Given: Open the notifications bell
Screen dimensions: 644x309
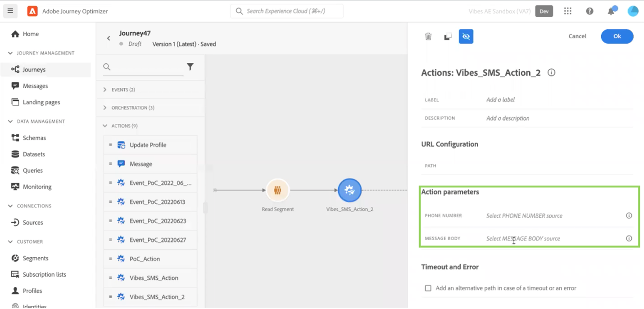Looking at the screenshot, I should pyautogui.click(x=611, y=11).
